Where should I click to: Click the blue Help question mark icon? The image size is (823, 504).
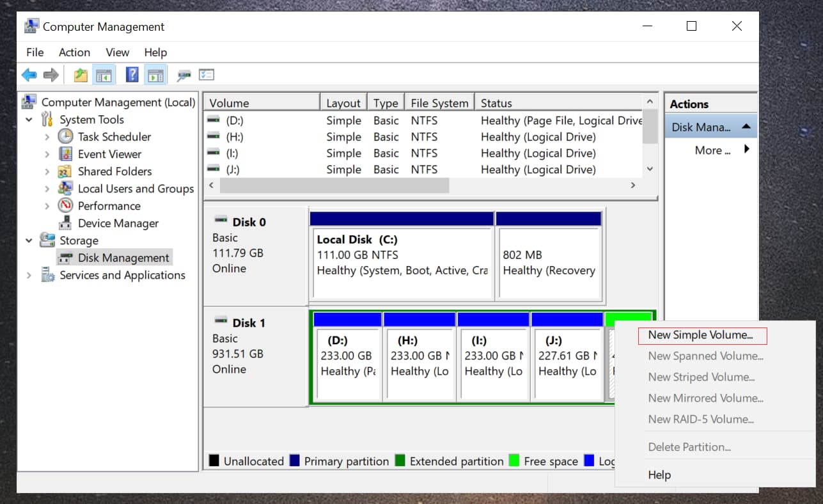pyautogui.click(x=132, y=75)
